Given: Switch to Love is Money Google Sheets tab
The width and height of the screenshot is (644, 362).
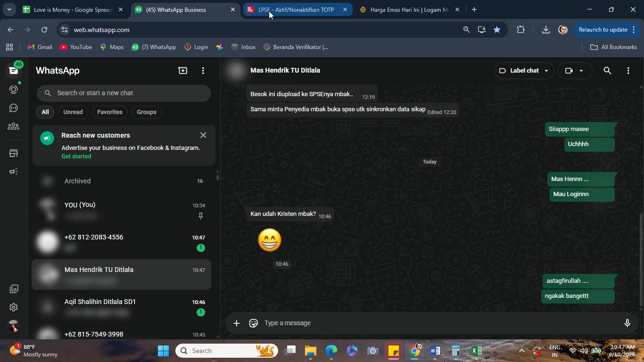Looking at the screenshot, I should click(73, 9).
